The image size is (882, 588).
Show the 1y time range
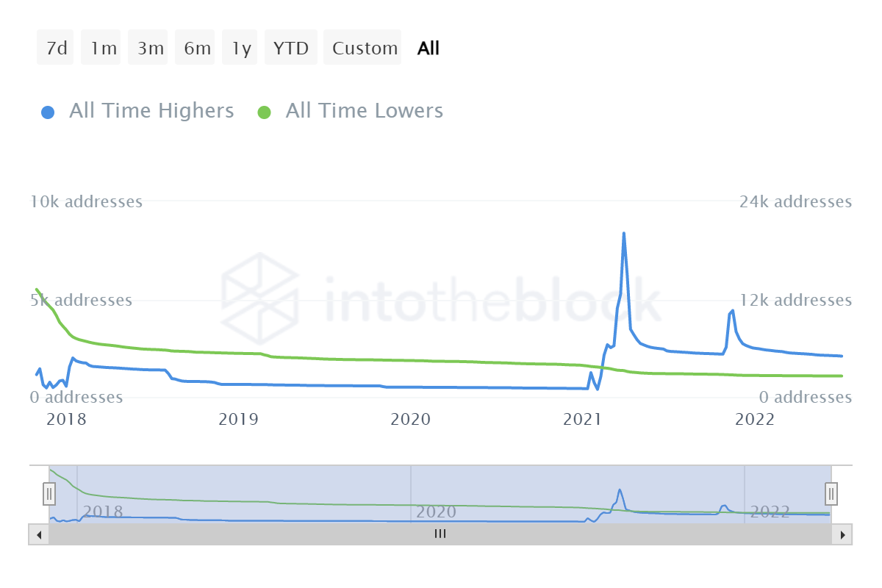tap(241, 49)
